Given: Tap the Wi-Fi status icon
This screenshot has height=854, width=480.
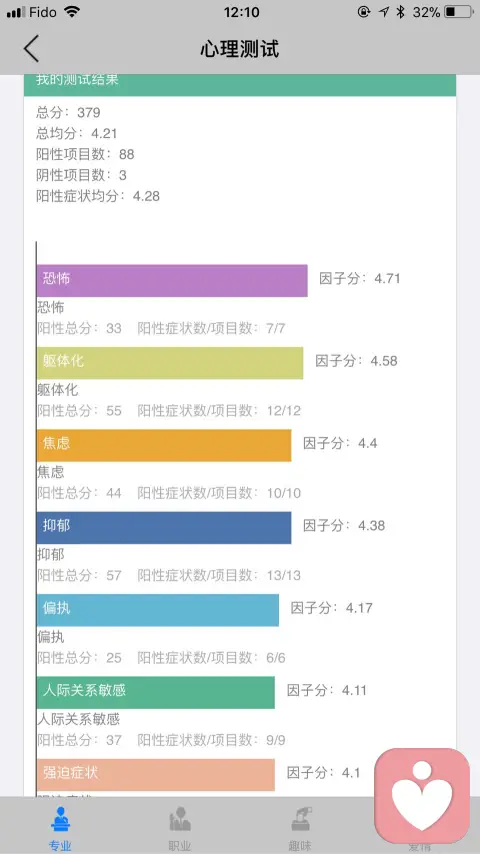Looking at the screenshot, I should [71, 12].
